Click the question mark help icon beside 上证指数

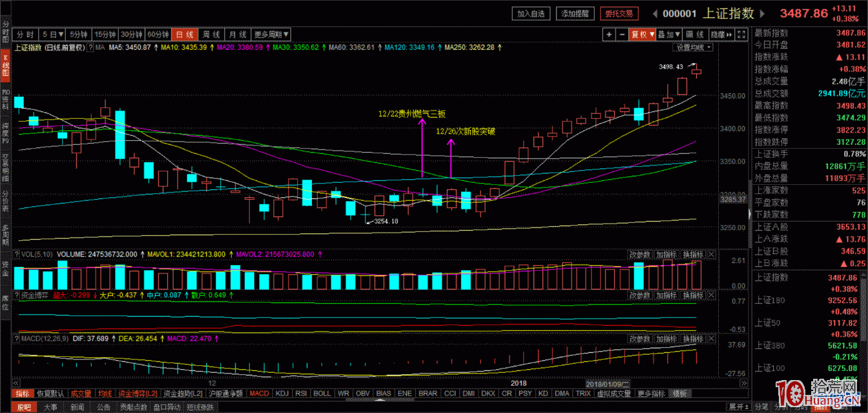coord(91,47)
